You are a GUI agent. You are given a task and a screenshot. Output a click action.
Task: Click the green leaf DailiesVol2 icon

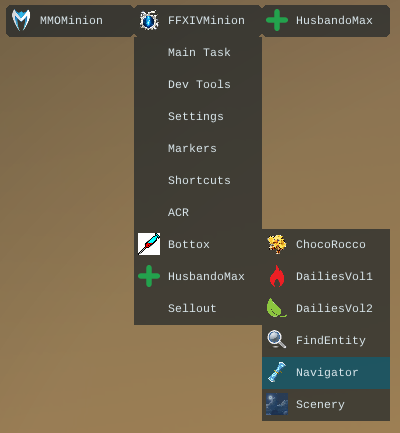click(276, 308)
